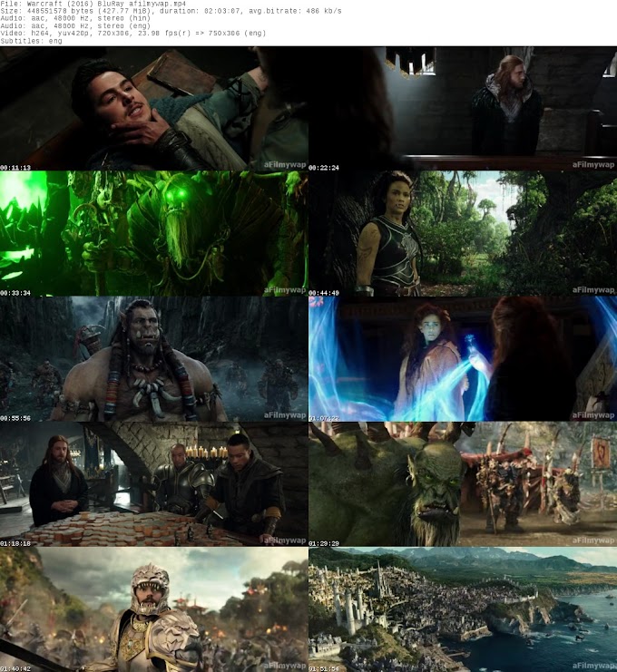Select the thumbnail stamped 00:22:24

coord(463,109)
